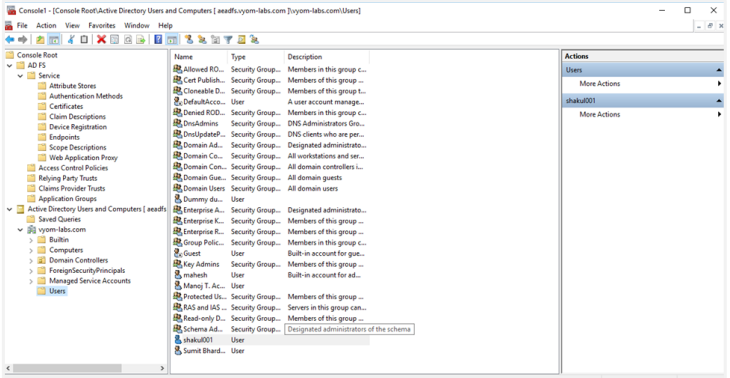The height and width of the screenshot is (378, 730).
Task: Collapse the vyom-labs.com domain node
Action: [20, 230]
